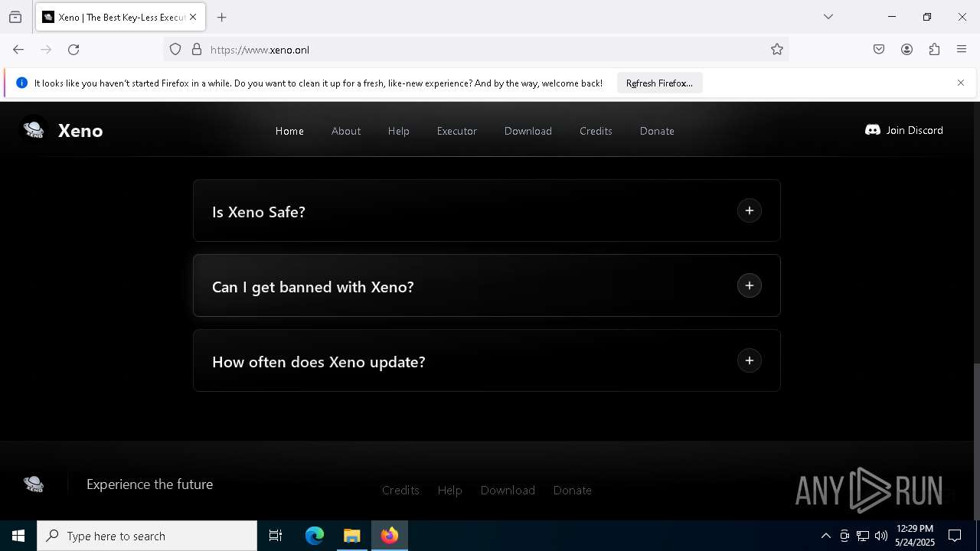Open network status tray icon
The height and width of the screenshot is (551, 980).
(863, 536)
